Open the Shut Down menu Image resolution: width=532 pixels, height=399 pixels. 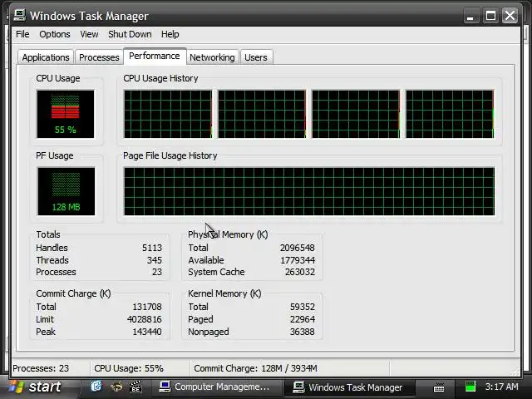point(130,34)
